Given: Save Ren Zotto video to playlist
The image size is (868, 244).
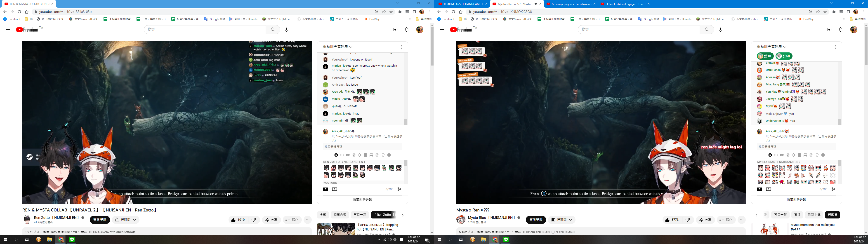Looking at the screenshot, I should [292, 220].
